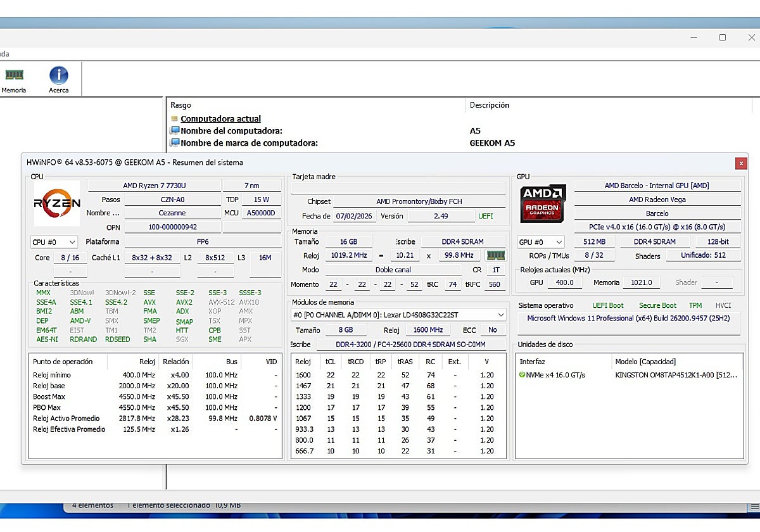760x532 pixels.
Task: Click the Doble canal mode field
Action: coord(393,269)
